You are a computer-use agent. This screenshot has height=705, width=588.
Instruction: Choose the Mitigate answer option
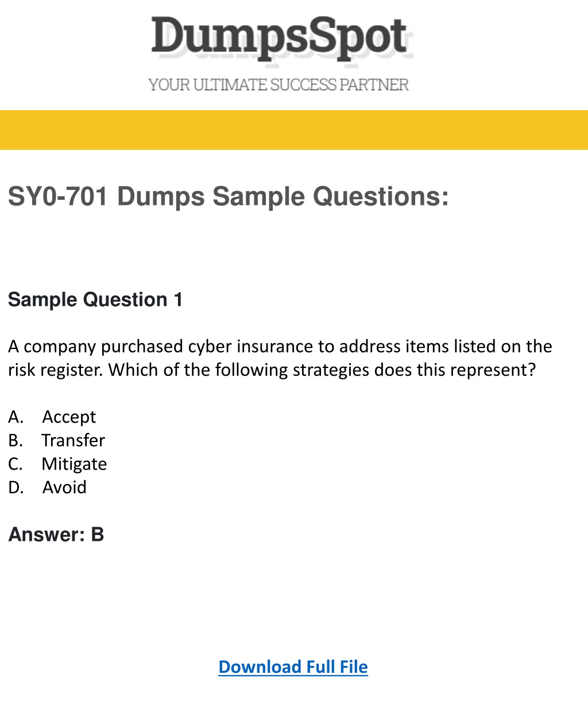click(74, 464)
